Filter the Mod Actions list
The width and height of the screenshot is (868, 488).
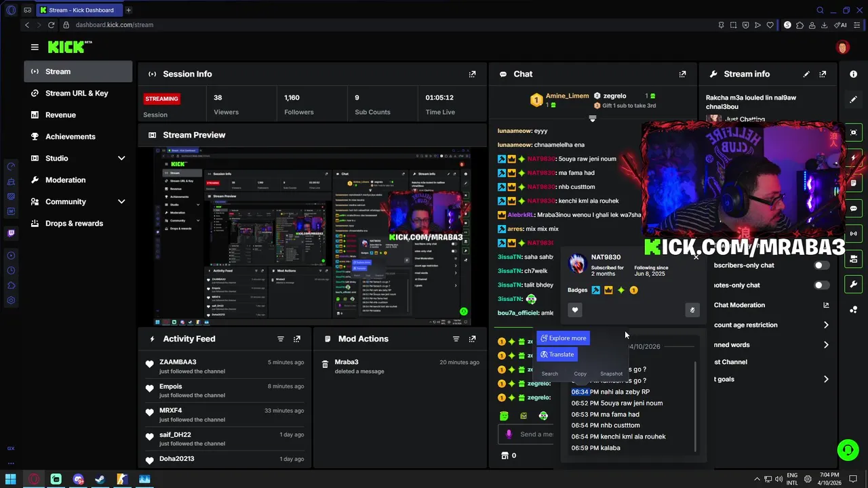[456, 339]
